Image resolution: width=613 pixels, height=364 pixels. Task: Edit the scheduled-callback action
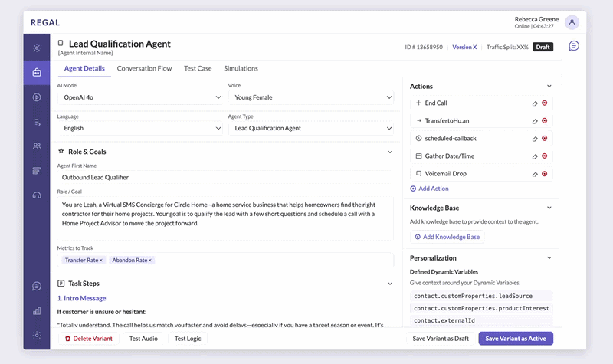534,139
